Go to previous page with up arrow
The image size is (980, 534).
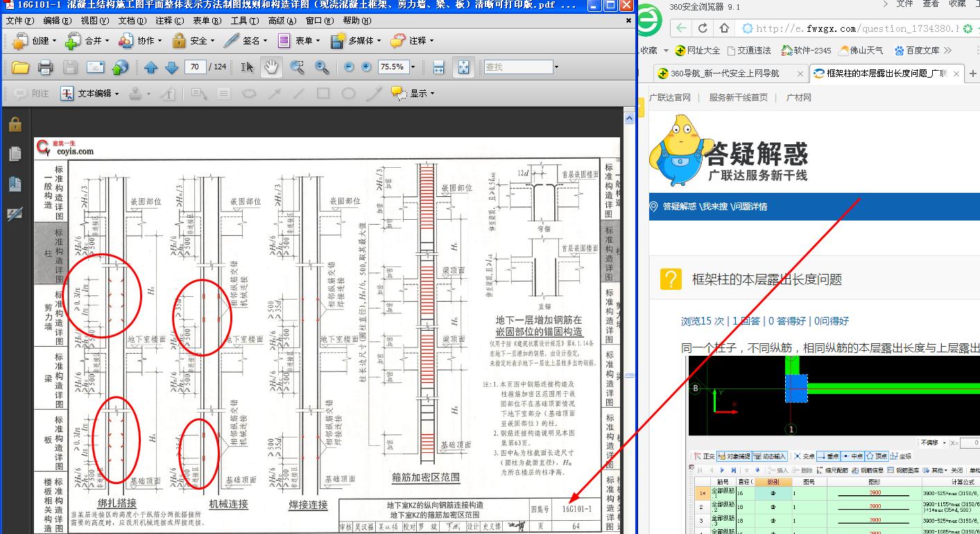(151, 67)
